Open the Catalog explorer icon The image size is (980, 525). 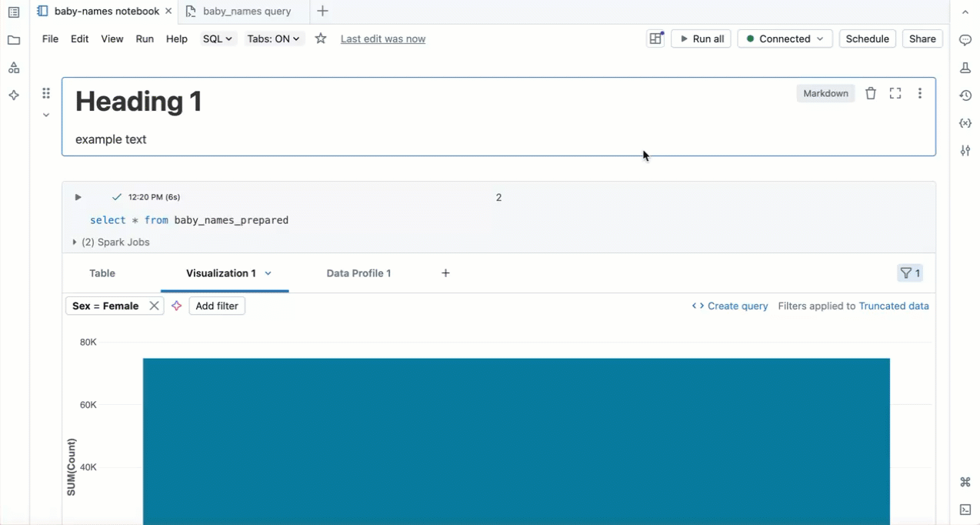point(14,68)
